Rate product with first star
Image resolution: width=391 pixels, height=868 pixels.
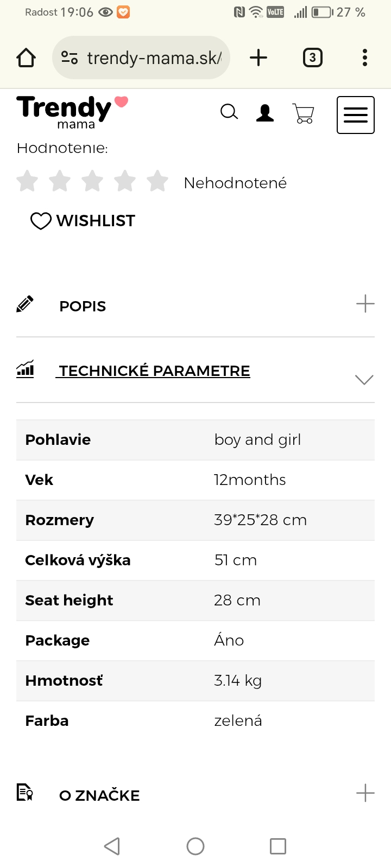pyautogui.click(x=27, y=181)
